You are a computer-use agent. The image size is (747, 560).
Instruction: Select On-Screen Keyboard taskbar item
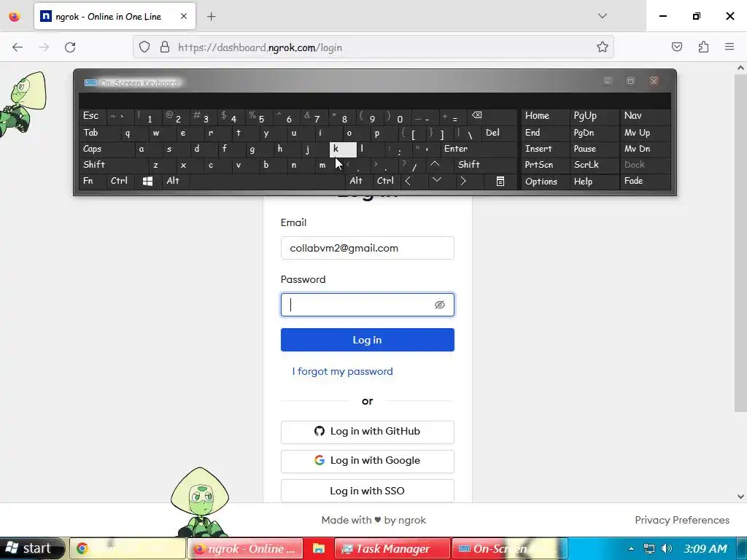pos(508,549)
